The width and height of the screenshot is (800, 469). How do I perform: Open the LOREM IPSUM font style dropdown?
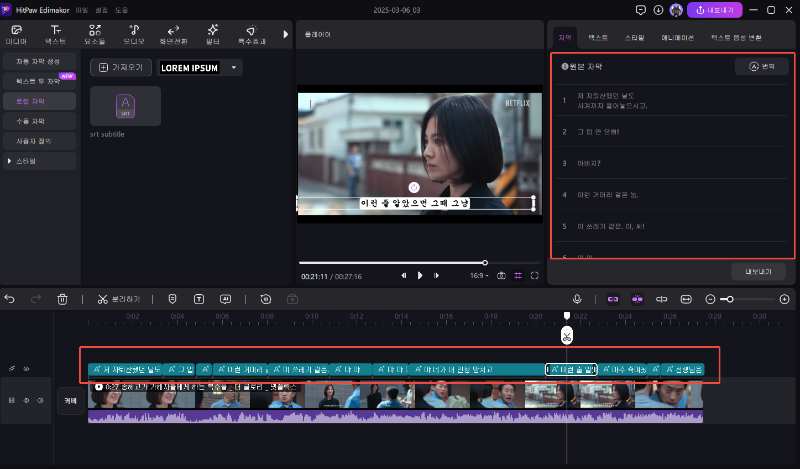(235, 68)
